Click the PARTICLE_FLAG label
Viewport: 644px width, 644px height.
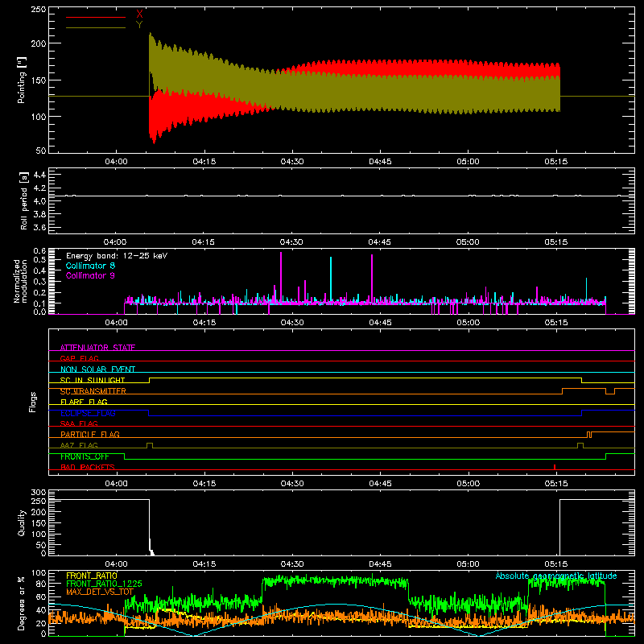(90, 434)
